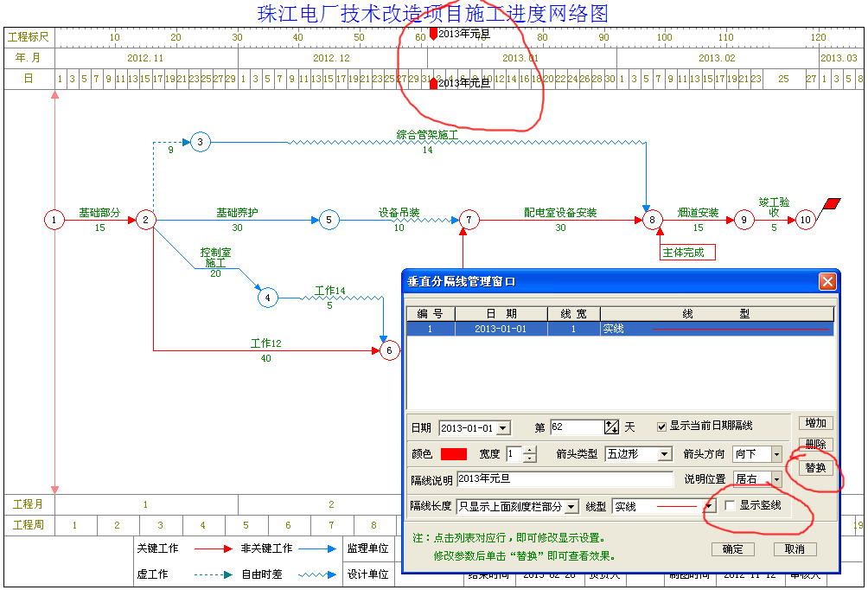Confirm with the 确定 button
Screen dimensions: 868x590
coord(732,549)
